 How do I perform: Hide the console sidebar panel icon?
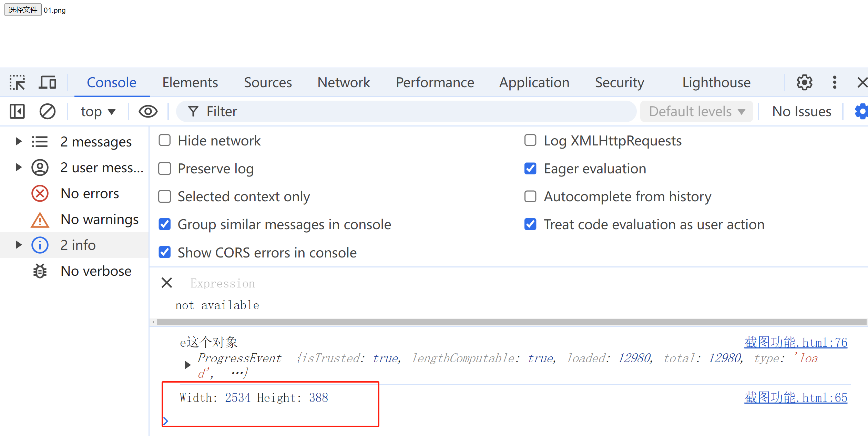(x=17, y=112)
